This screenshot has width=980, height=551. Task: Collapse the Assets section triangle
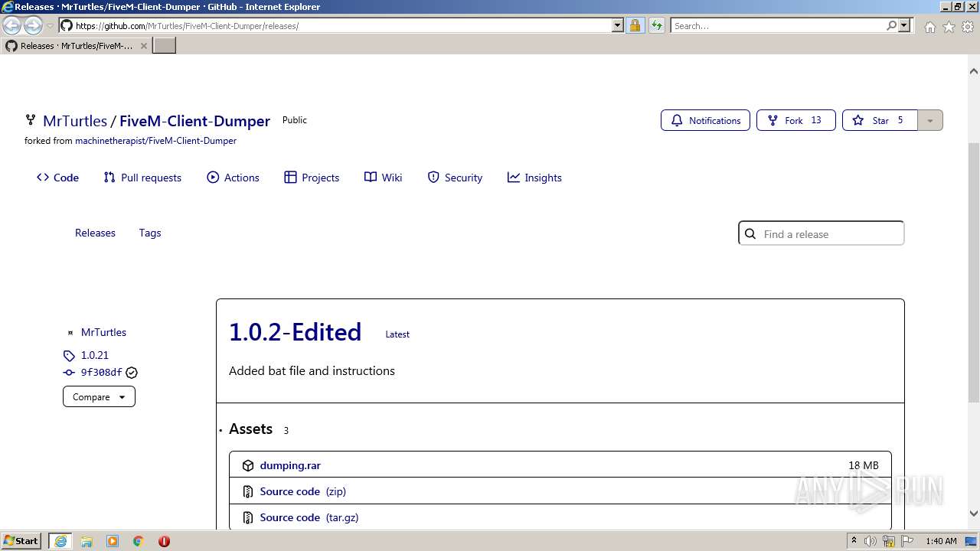(x=220, y=430)
